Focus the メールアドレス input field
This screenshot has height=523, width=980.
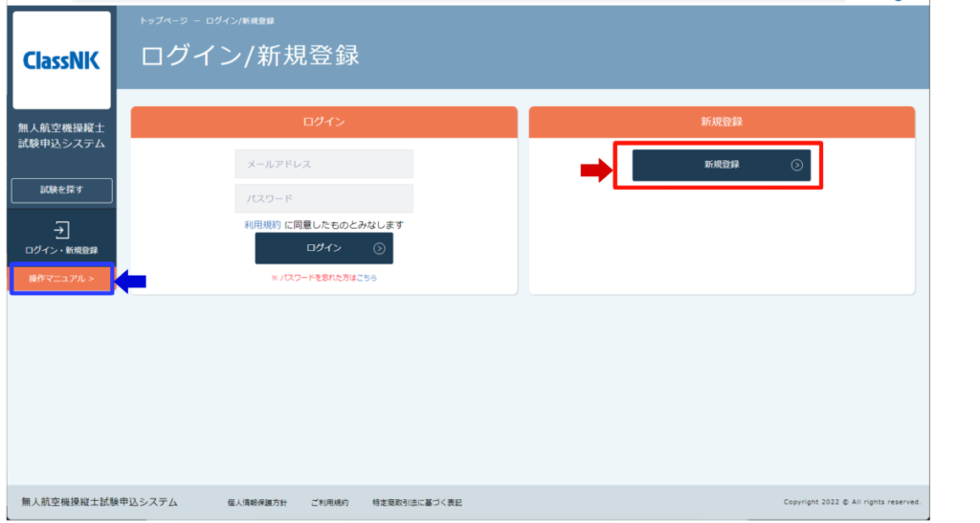323,164
